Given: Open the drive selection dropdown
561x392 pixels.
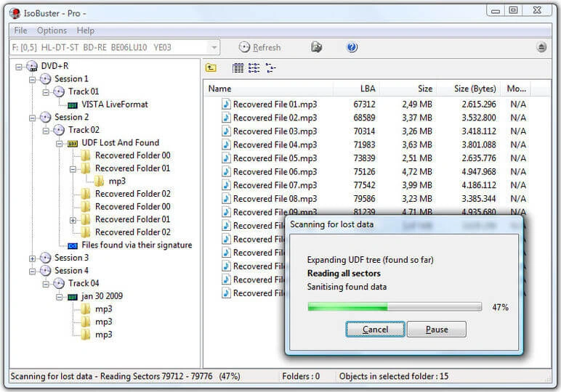Looking at the screenshot, I should pyautogui.click(x=214, y=47).
